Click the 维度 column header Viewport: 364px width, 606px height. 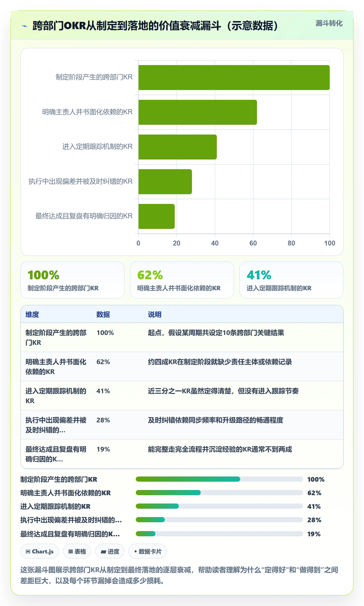click(32, 314)
